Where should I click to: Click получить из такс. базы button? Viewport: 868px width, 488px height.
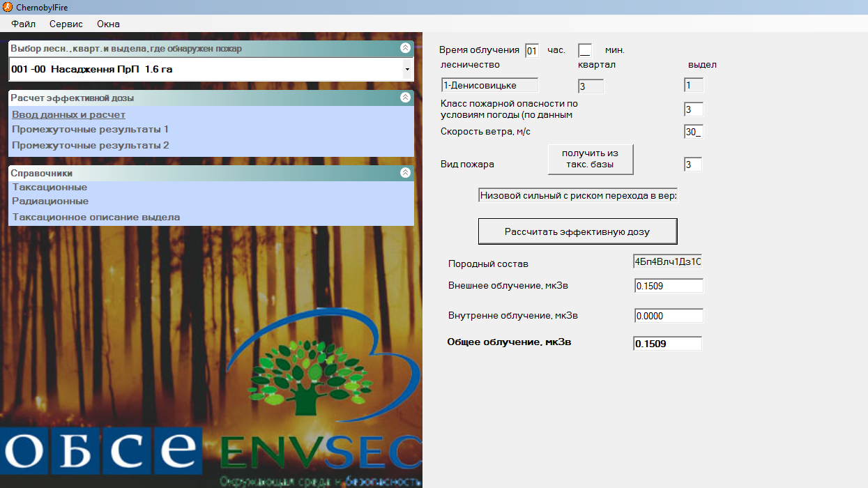591,159
